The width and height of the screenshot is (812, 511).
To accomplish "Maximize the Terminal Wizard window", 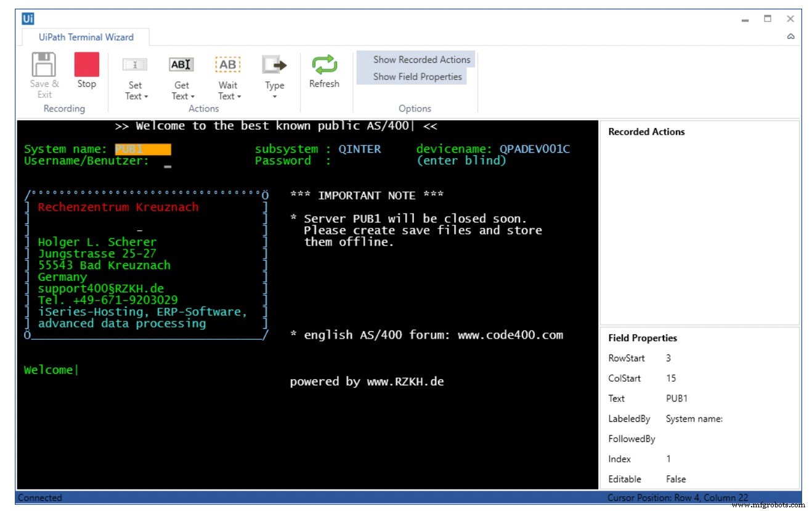I will point(768,19).
